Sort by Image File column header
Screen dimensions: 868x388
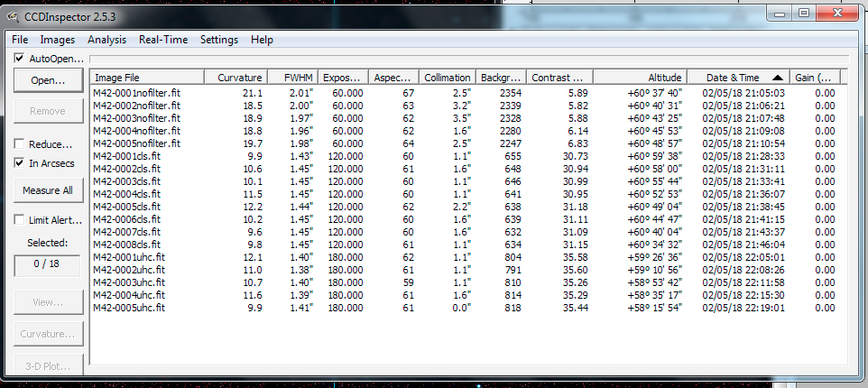147,78
